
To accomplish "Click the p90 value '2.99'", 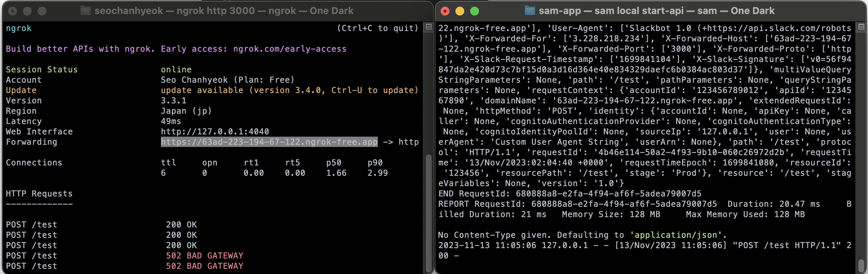I will click(378, 173).
